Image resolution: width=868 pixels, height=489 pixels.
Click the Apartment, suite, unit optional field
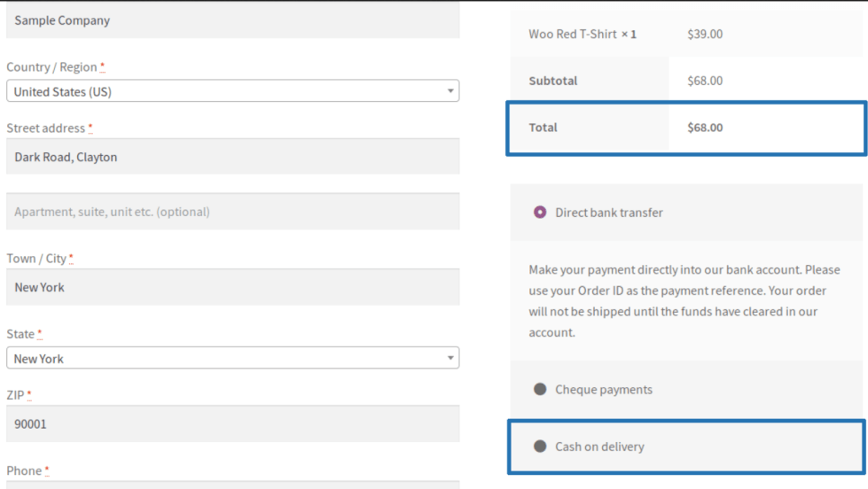232,212
